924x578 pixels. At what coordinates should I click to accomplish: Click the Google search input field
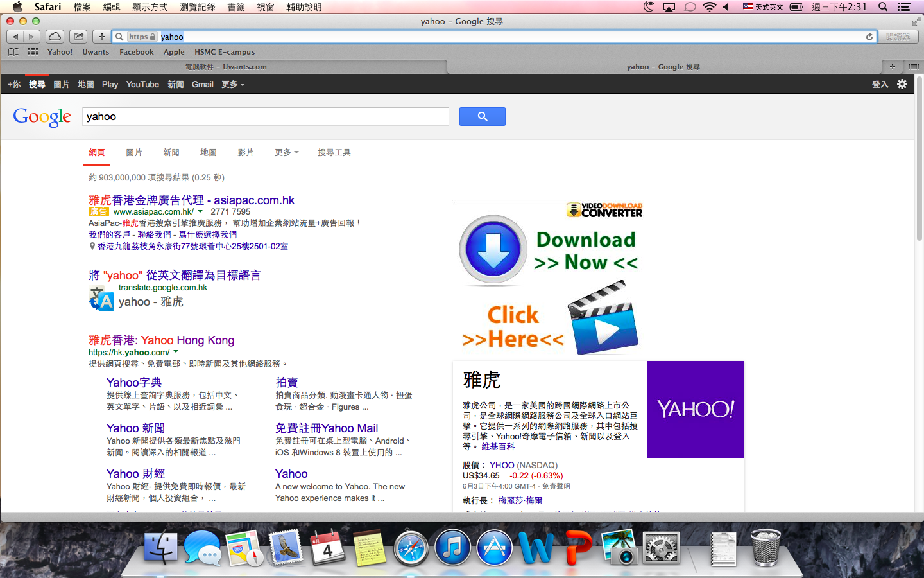pos(266,116)
